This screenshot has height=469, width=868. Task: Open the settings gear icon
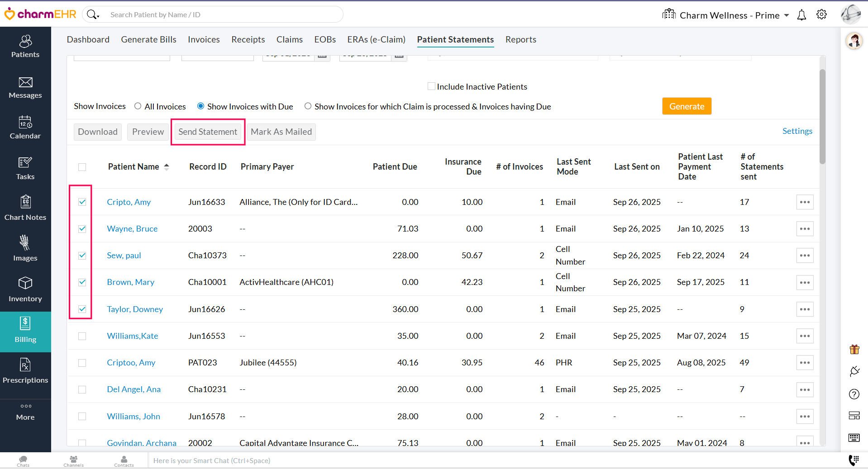coord(821,15)
